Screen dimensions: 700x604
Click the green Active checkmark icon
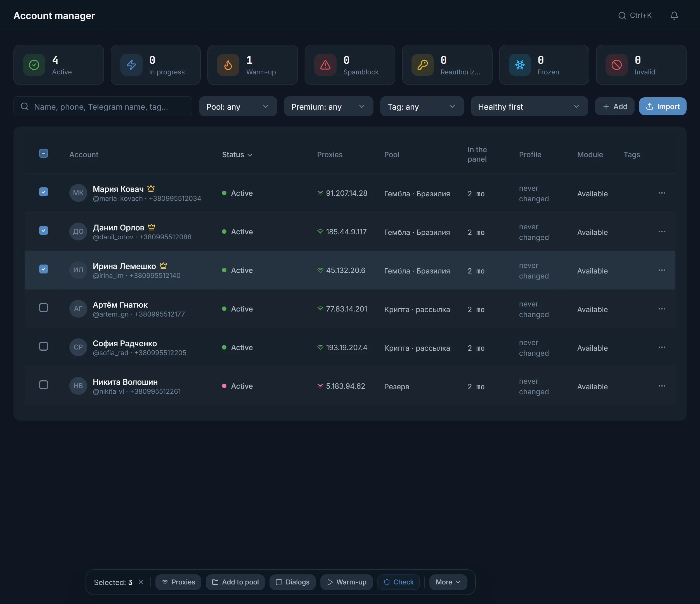[x=34, y=65]
